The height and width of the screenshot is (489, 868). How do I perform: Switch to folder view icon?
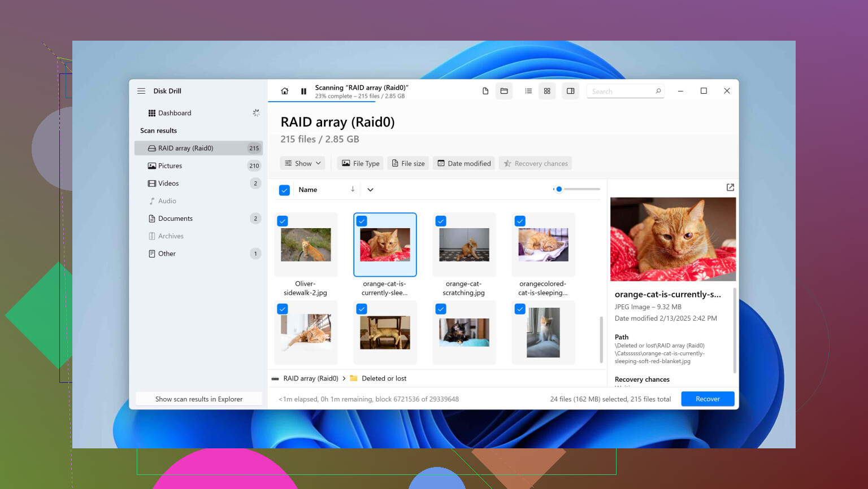click(x=504, y=91)
